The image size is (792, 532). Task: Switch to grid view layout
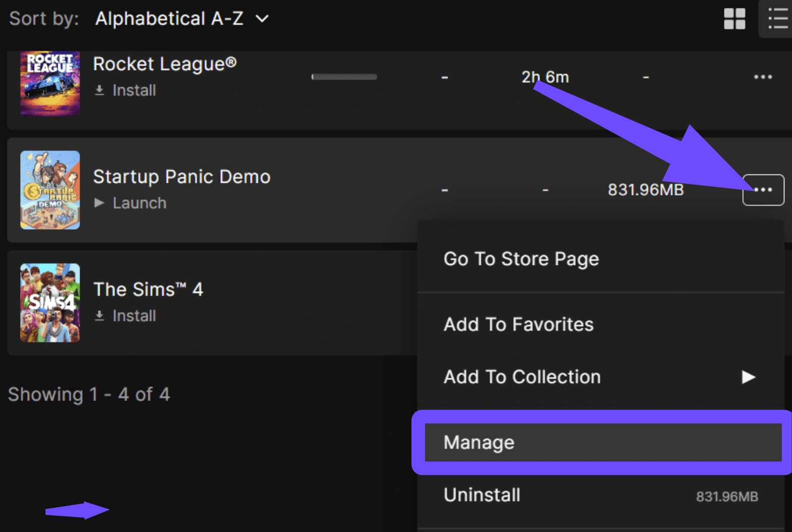point(734,19)
